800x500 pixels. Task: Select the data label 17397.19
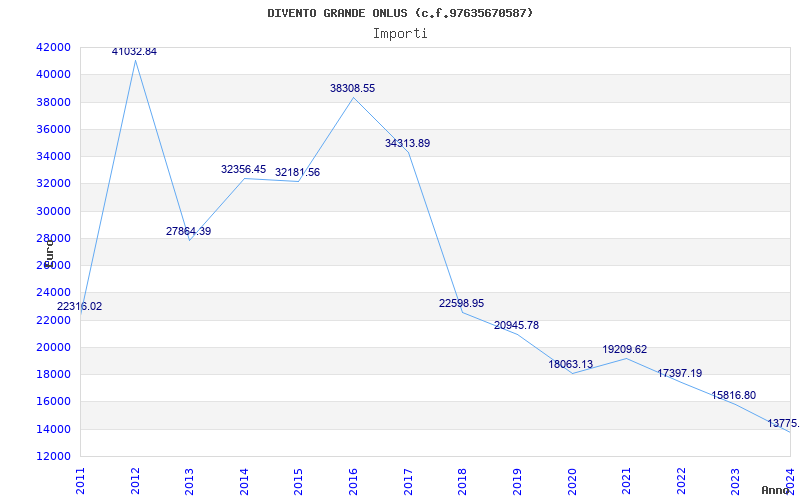tap(680, 373)
